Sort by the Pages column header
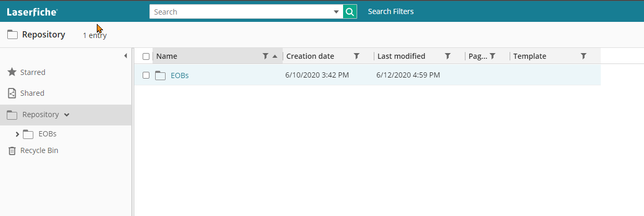 coord(478,56)
